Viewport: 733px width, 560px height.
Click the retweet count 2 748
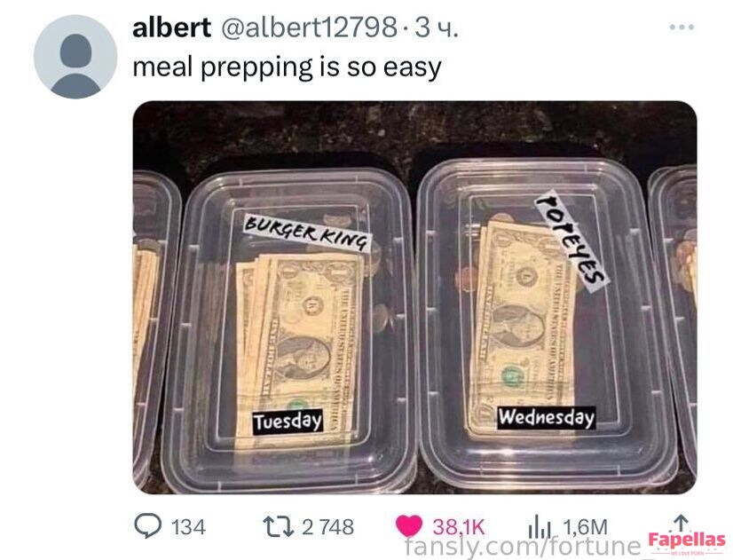[327, 527]
